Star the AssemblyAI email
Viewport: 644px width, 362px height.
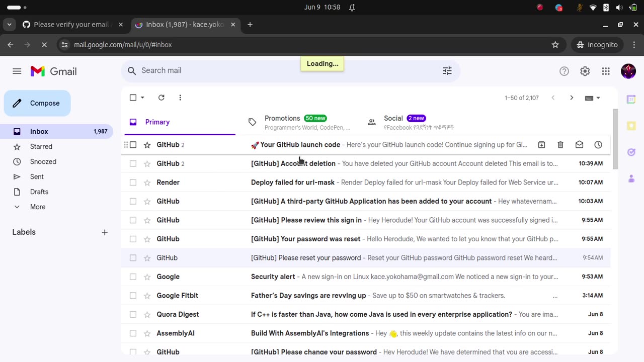(x=147, y=333)
